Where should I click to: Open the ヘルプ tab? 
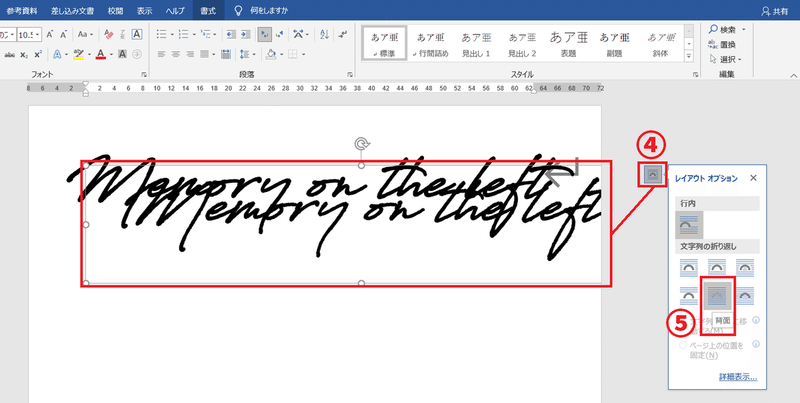coord(175,10)
